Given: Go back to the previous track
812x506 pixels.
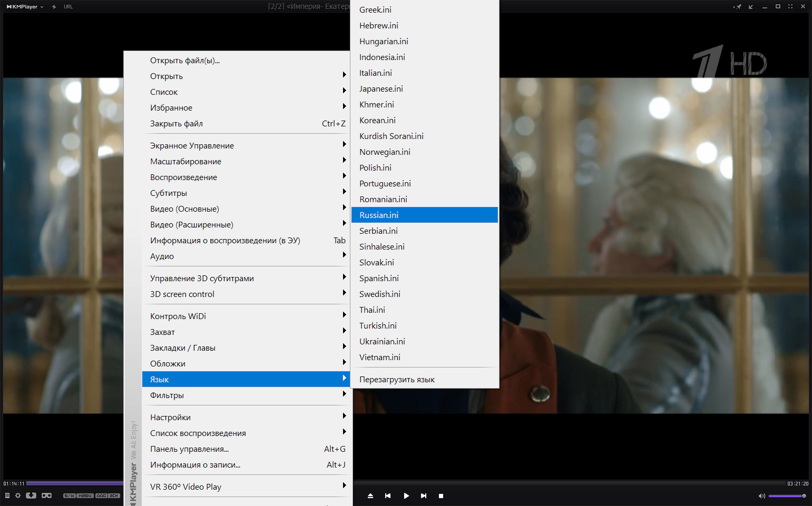Looking at the screenshot, I should [388, 496].
